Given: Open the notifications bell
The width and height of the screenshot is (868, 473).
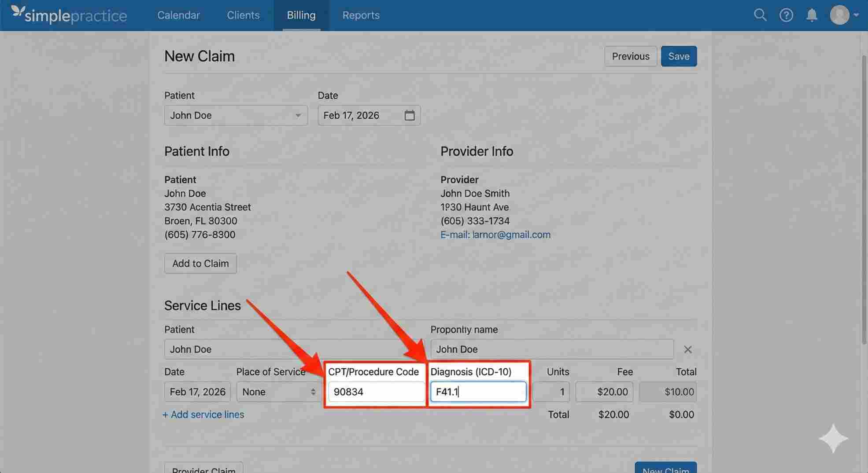Looking at the screenshot, I should (812, 15).
